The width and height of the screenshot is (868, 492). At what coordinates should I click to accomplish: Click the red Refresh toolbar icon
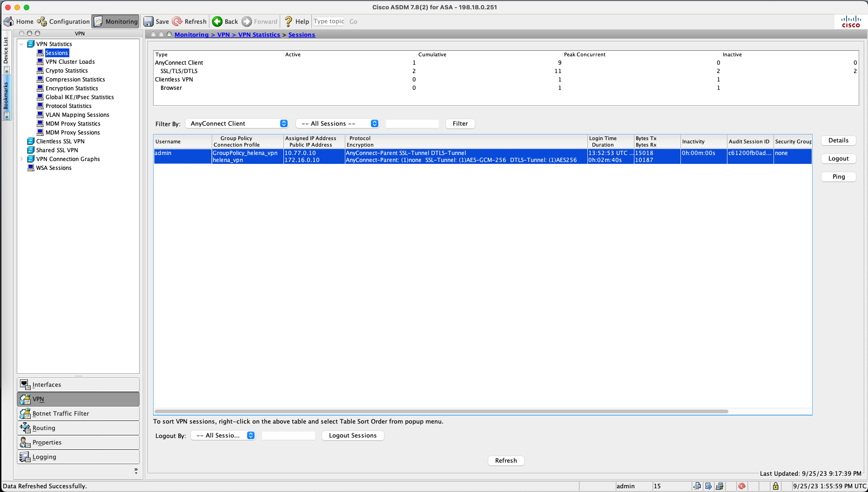coord(177,21)
